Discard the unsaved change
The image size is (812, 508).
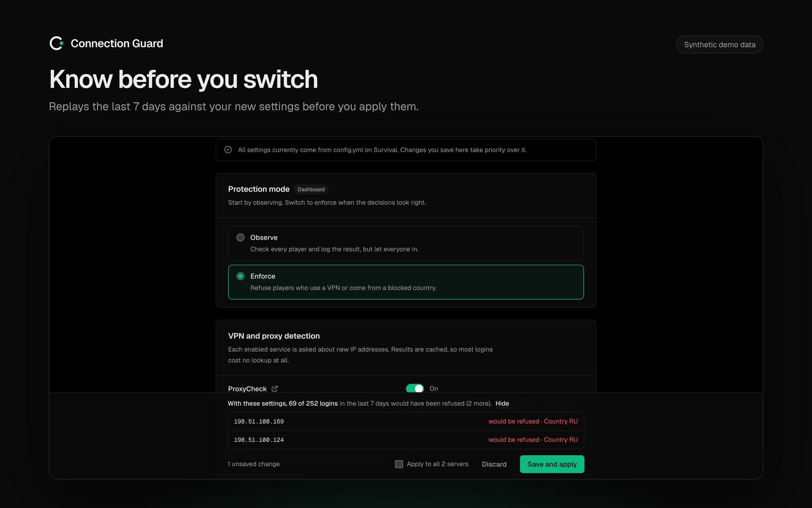[494, 464]
